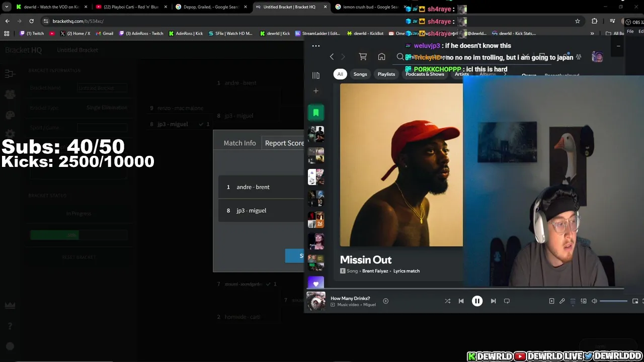
Task: Click the Missin Out album cover
Action: (401, 165)
